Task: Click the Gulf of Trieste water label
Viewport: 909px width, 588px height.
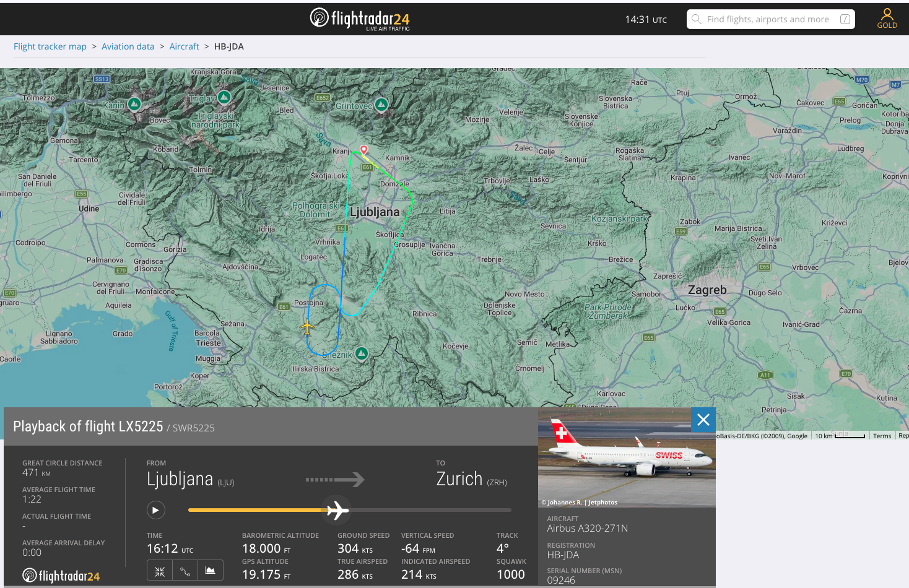Action: [172, 331]
